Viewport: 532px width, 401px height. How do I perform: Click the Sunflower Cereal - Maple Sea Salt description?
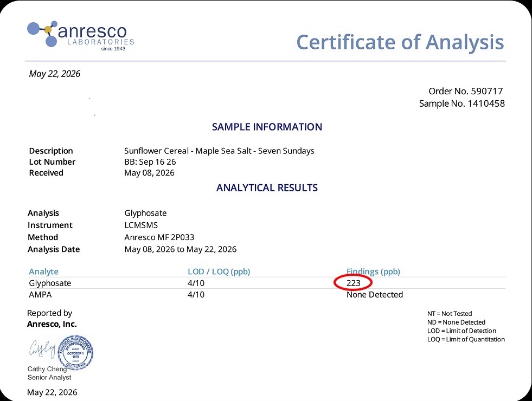(x=219, y=151)
